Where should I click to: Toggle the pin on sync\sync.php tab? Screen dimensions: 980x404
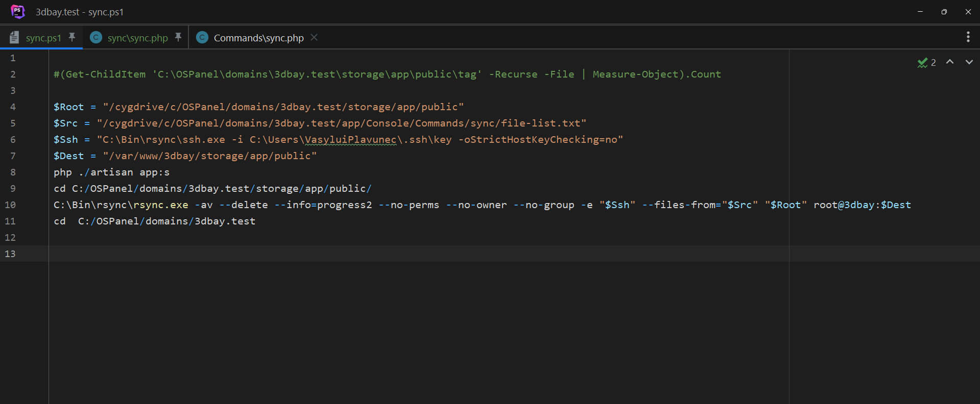tap(178, 37)
